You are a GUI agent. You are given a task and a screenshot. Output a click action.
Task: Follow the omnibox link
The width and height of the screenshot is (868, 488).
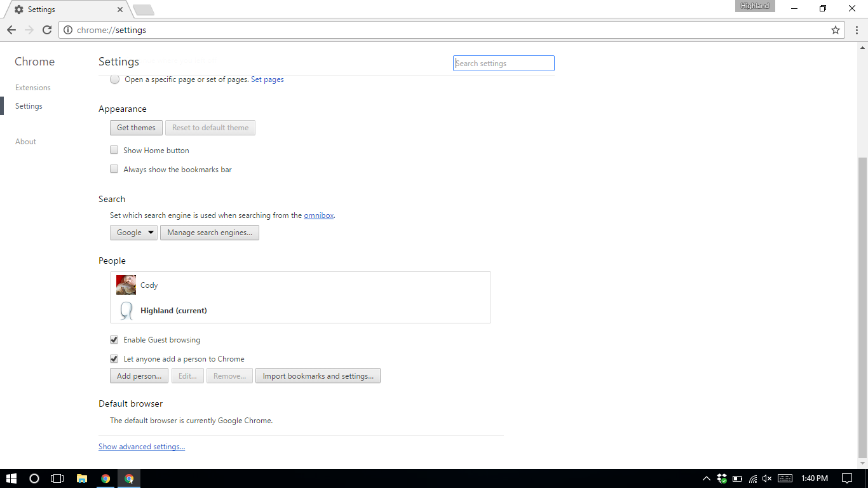pos(319,215)
